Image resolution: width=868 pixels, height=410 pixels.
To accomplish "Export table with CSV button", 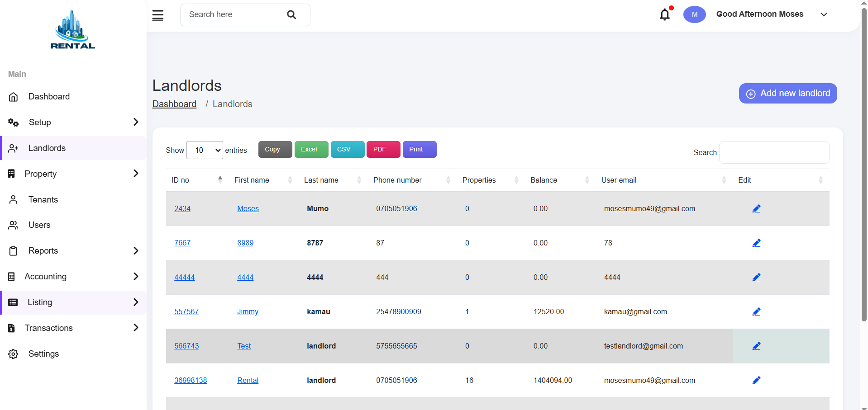I will (x=348, y=150).
